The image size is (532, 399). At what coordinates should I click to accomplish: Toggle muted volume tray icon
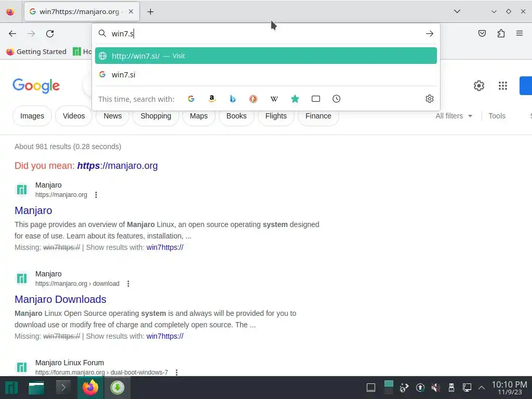point(436,388)
